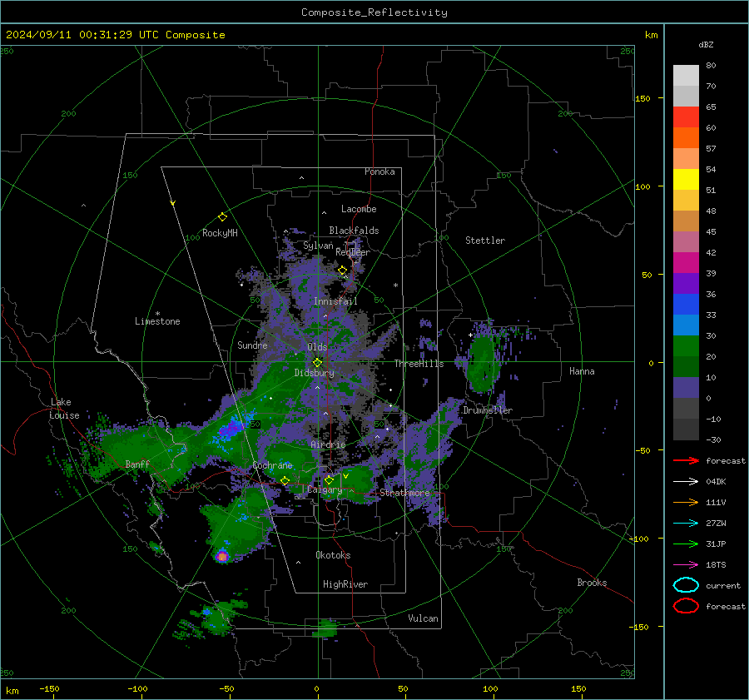Click the green echo cell west of Hanna
The height and width of the screenshot is (700, 749).
point(482,364)
